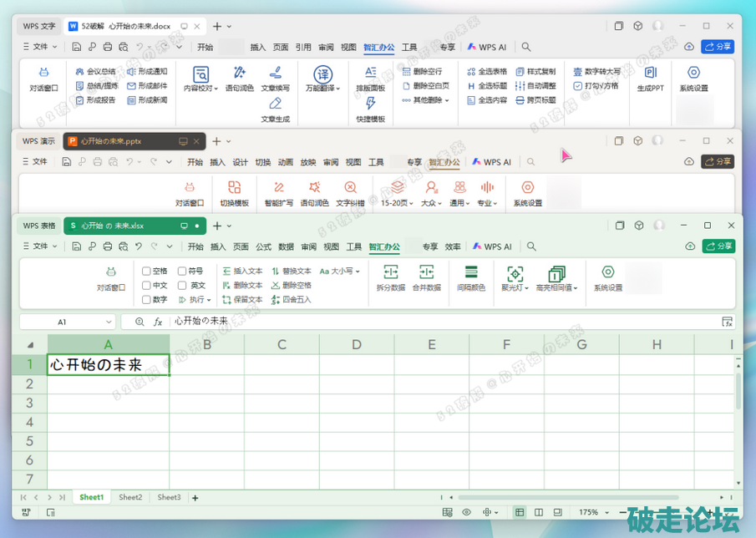Open 公式 tab in spreadsheet menu bar
Screen dimensions: 756x538
tap(263, 247)
